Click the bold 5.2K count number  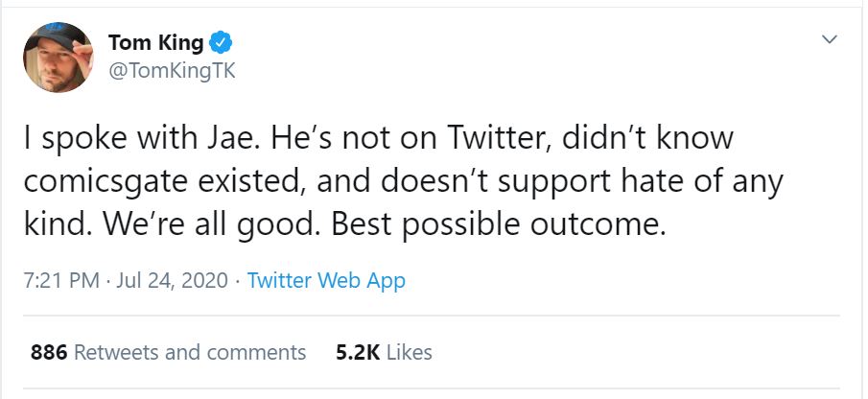click(357, 352)
